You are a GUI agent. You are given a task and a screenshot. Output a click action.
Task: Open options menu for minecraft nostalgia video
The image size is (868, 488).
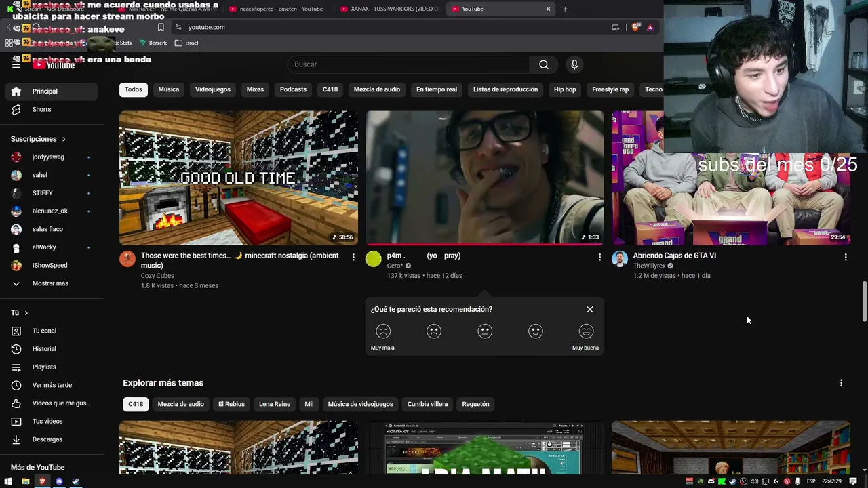click(353, 258)
